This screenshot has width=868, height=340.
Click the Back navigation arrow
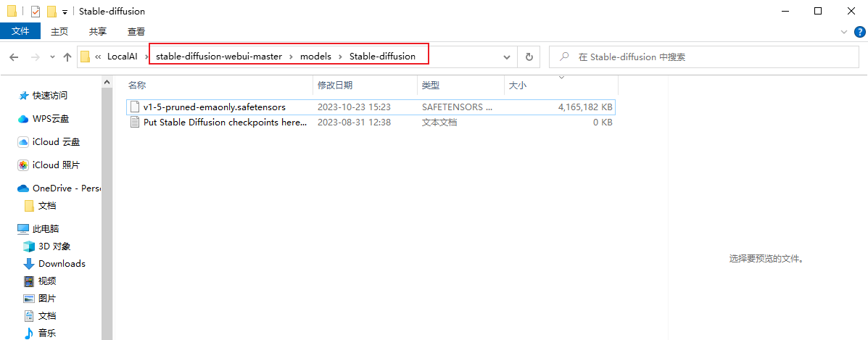point(14,57)
